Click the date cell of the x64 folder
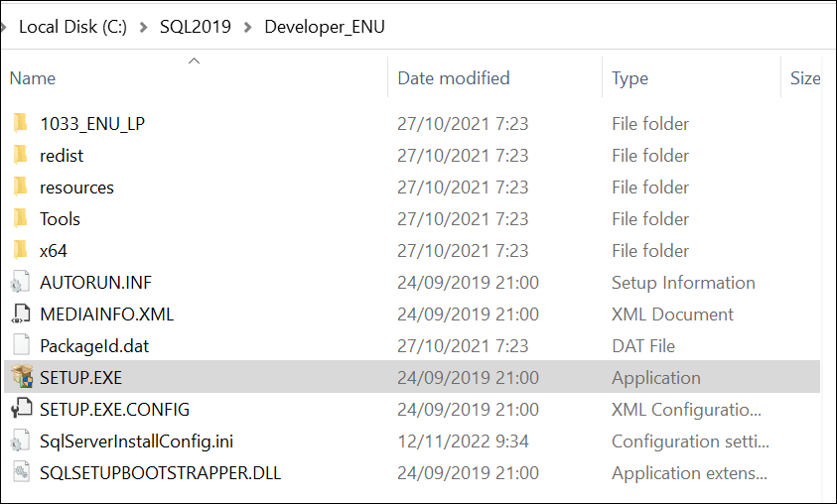 [463, 251]
